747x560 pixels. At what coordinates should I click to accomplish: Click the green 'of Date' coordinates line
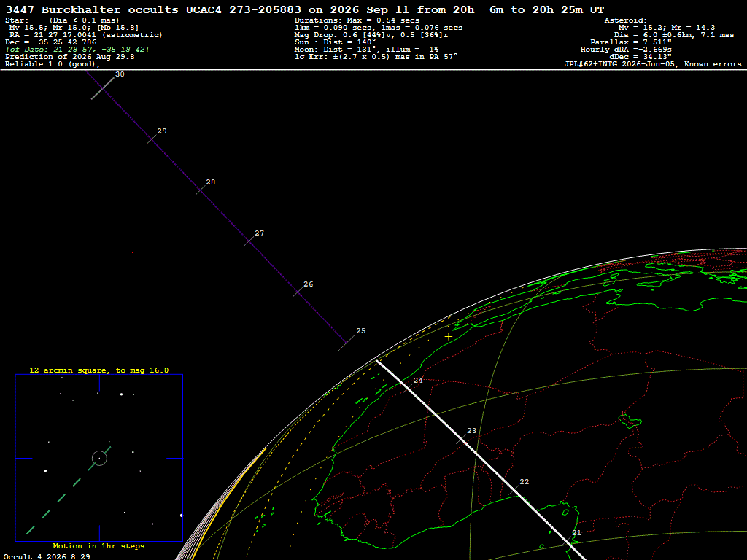point(77,50)
